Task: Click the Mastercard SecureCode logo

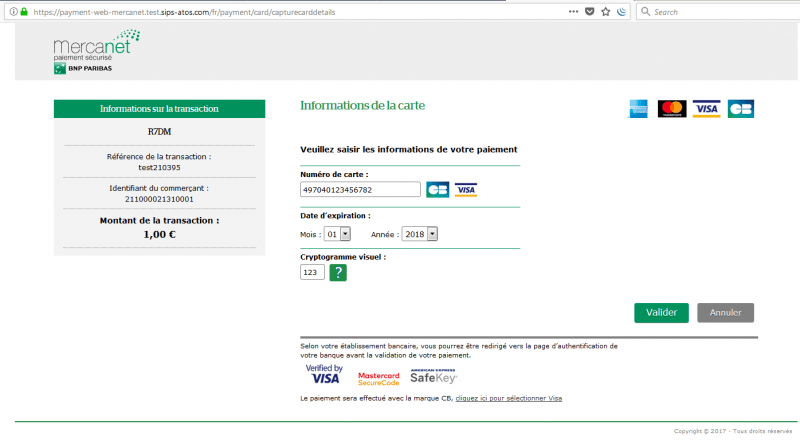Action: (378, 378)
